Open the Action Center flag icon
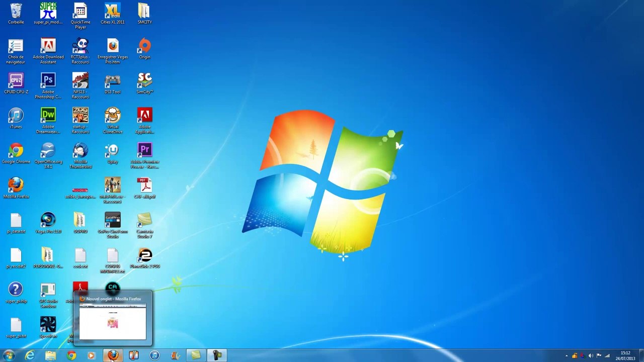The image size is (644, 362). (x=599, y=356)
